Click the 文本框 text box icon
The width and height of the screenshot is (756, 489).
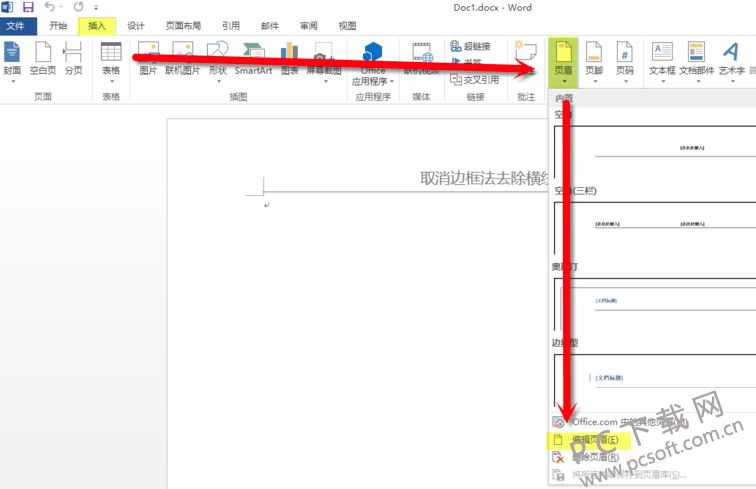(662, 59)
